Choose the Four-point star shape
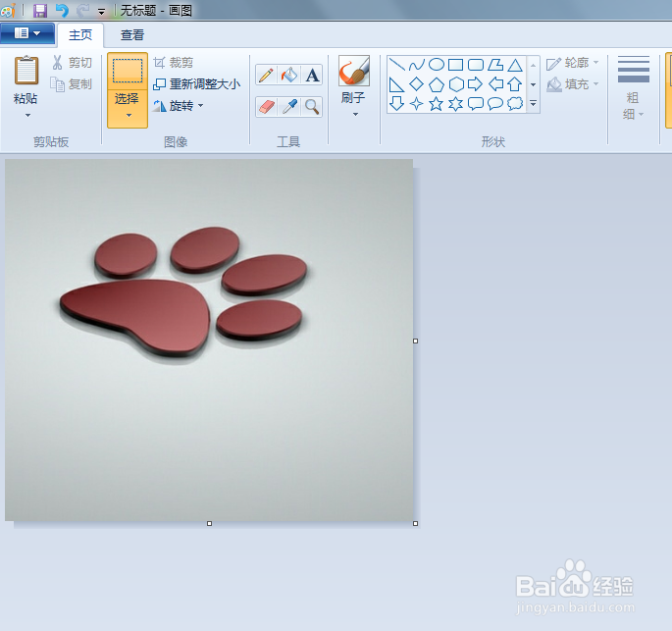 click(x=417, y=104)
